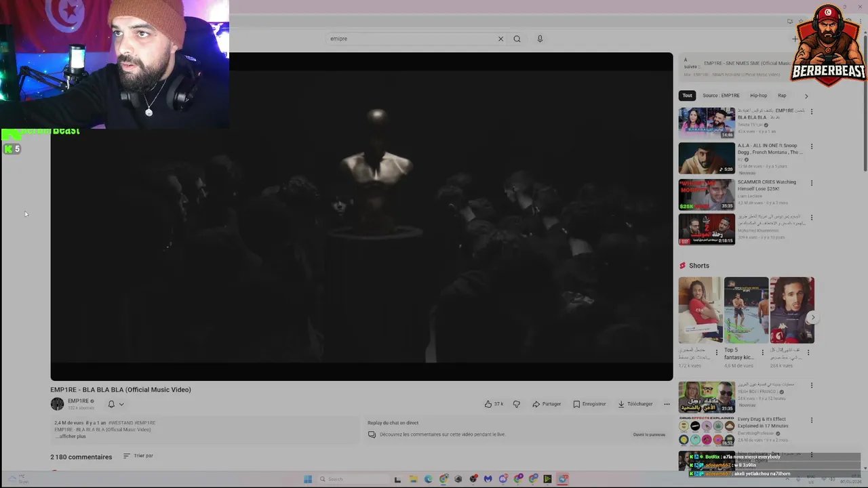The height and width of the screenshot is (488, 868).
Task: Show next Shorts with the right arrow
Action: (813, 317)
